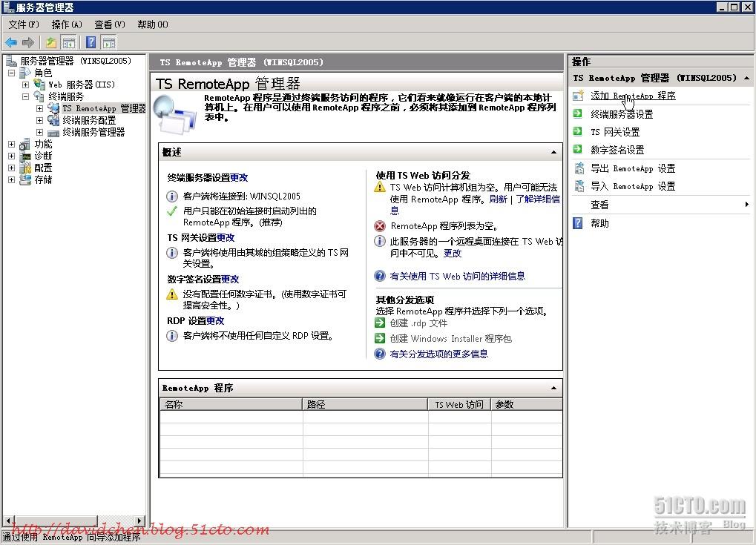
Task: Click the Up one level folder icon
Action: (51, 43)
